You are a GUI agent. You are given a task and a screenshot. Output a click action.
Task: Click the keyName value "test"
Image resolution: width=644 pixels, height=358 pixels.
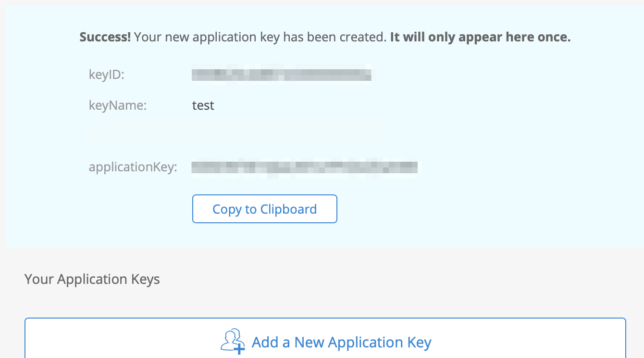[x=203, y=105]
